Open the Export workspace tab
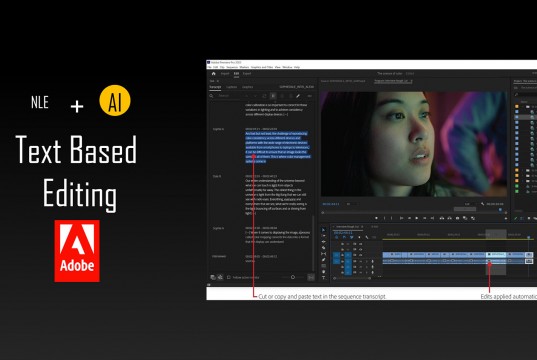Viewport: 537px width, 360px height. [247, 74]
